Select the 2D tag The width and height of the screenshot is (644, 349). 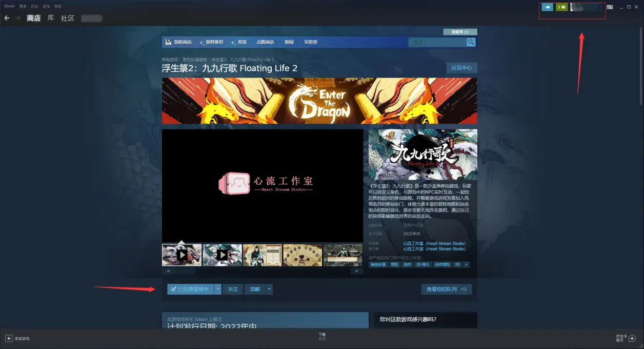pos(457,265)
